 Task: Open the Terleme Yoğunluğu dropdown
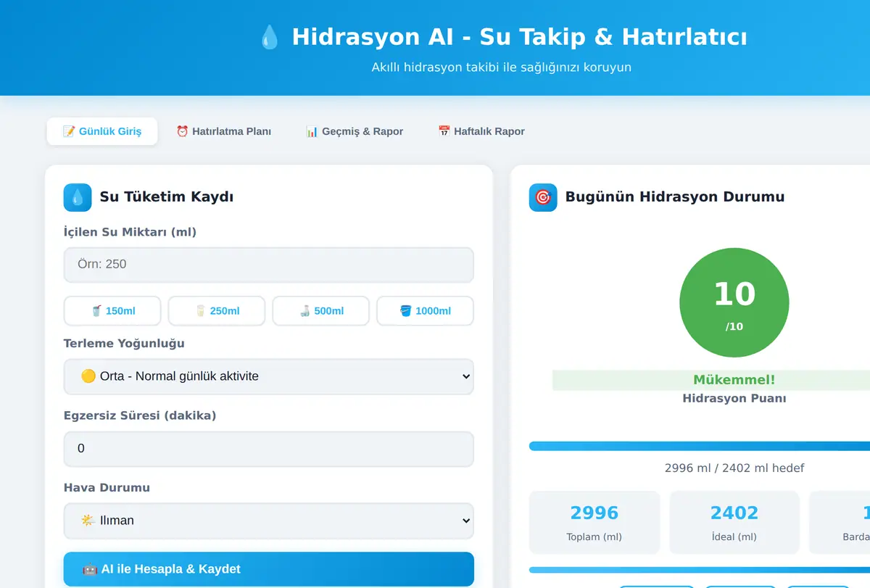click(x=269, y=376)
